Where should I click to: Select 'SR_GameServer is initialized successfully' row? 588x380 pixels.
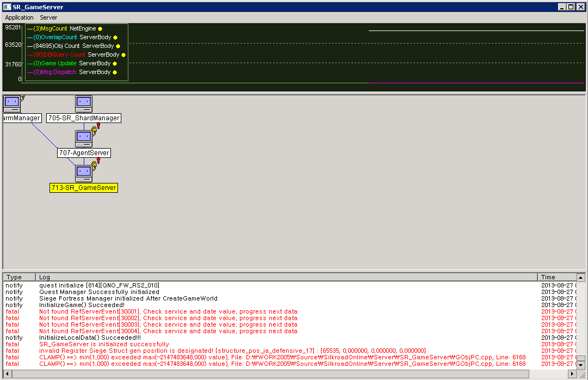[289, 344]
